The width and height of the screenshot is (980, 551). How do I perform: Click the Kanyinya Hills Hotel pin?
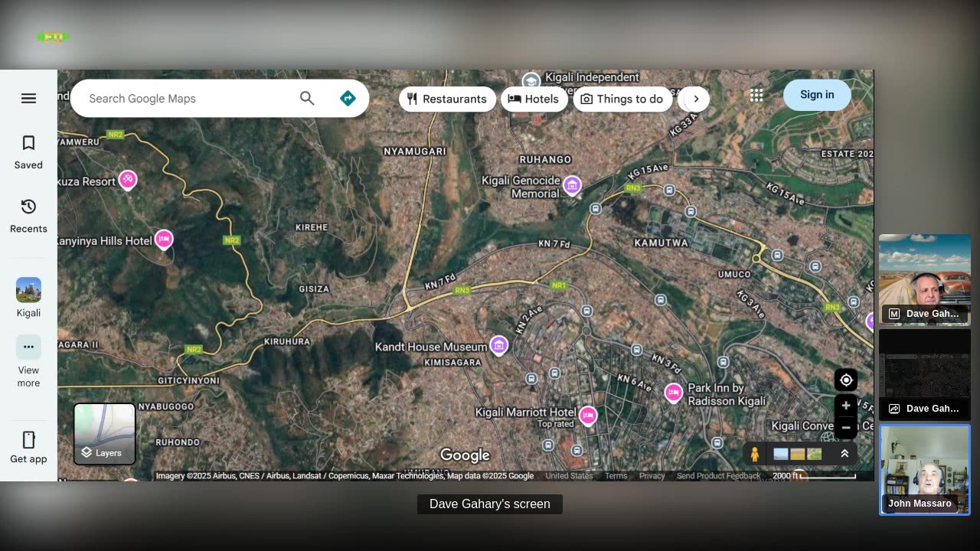coord(164,239)
